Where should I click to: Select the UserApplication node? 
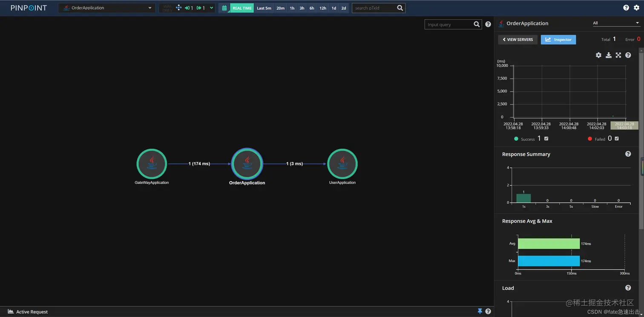tap(342, 164)
